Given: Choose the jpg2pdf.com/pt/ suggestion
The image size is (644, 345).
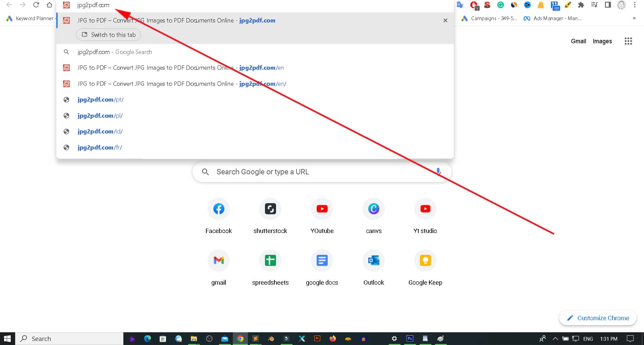Looking at the screenshot, I should point(255,100).
